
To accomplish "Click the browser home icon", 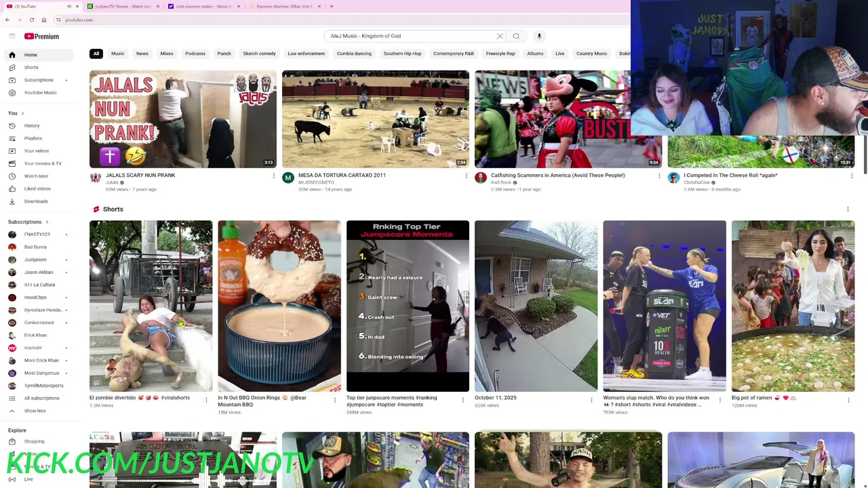I will click(x=44, y=20).
